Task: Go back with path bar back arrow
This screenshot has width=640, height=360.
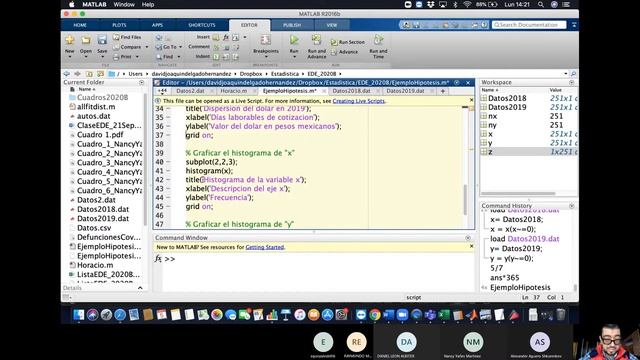Action: point(67,74)
